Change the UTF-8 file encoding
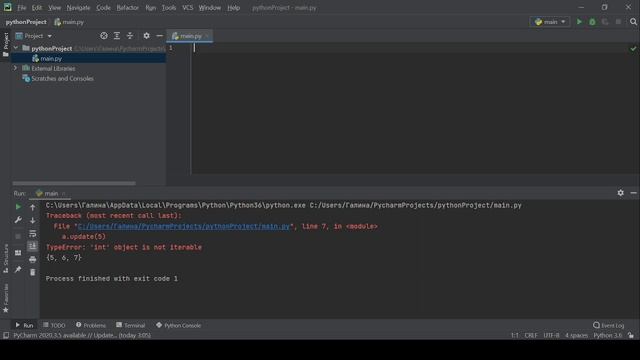The width and height of the screenshot is (640, 360). (551, 336)
